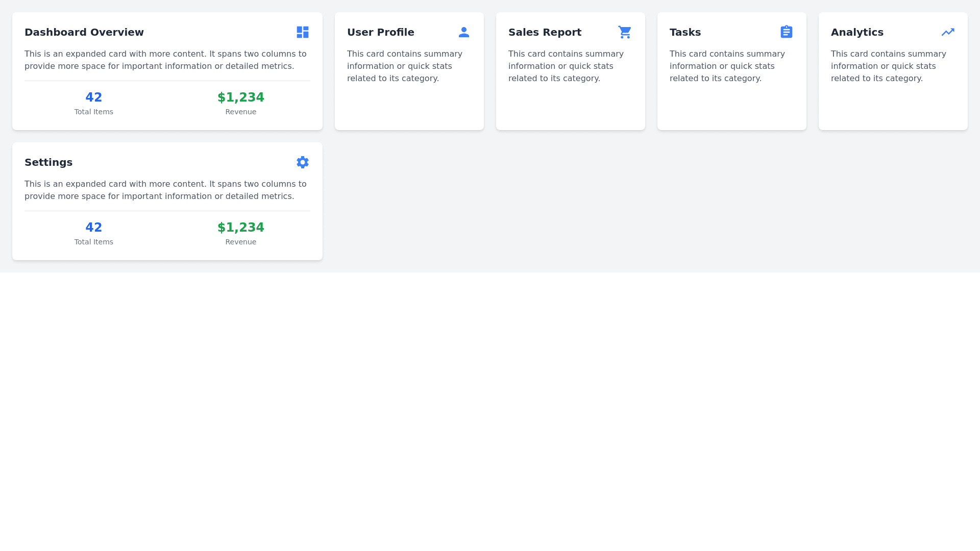Click the User Profile person icon
Viewport: 980px width, 551px height.
(x=463, y=32)
